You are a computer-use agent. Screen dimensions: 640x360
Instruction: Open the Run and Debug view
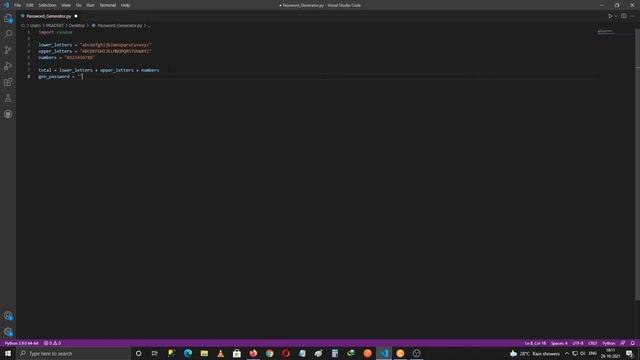coord(8,66)
